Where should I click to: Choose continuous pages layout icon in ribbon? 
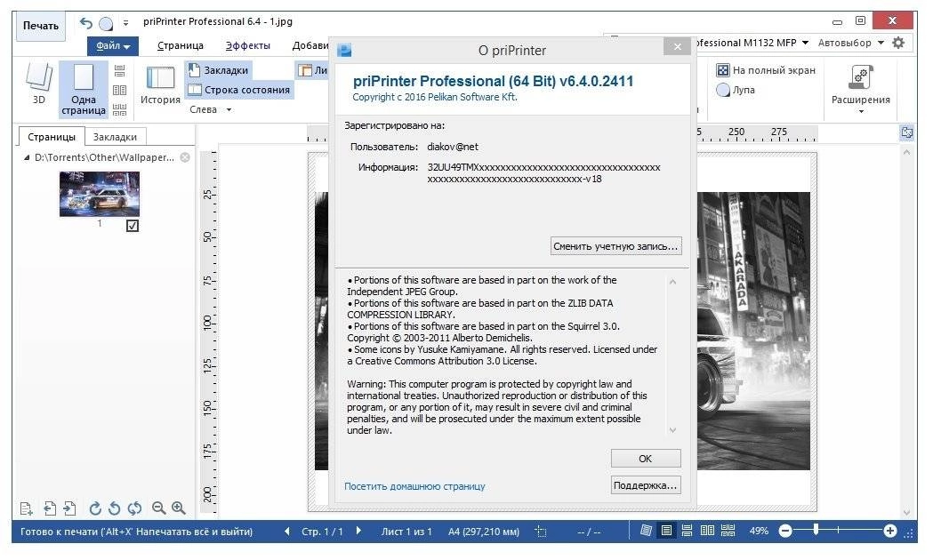pyautogui.click(x=119, y=71)
